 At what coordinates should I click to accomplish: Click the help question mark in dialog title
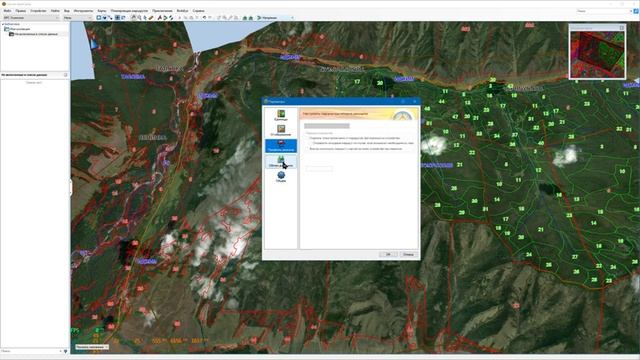tap(403, 101)
